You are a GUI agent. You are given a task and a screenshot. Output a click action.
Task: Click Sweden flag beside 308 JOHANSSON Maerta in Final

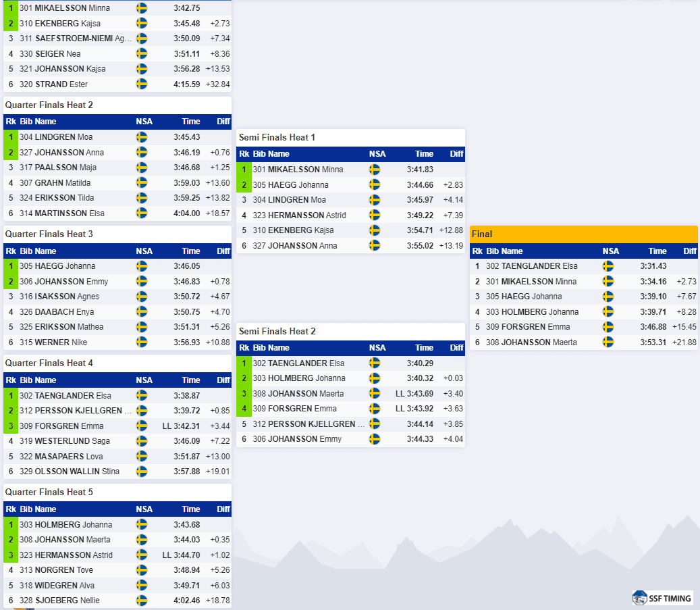[x=608, y=342]
